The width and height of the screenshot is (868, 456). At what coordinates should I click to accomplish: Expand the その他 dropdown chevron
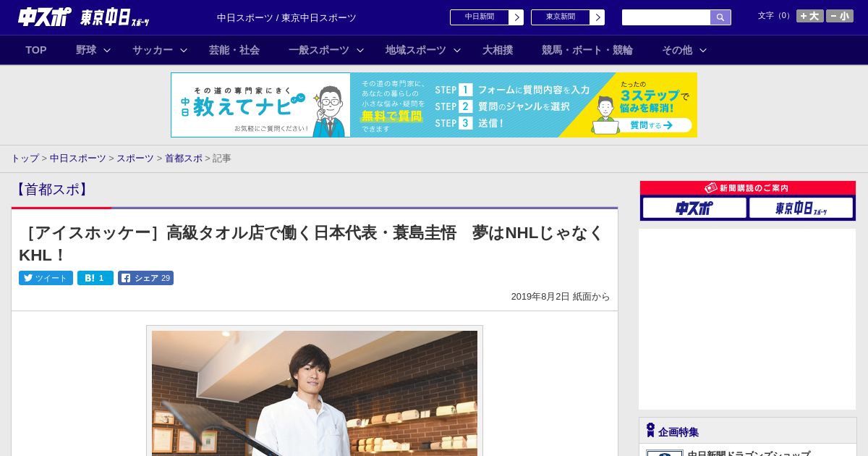(x=703, y=50)
